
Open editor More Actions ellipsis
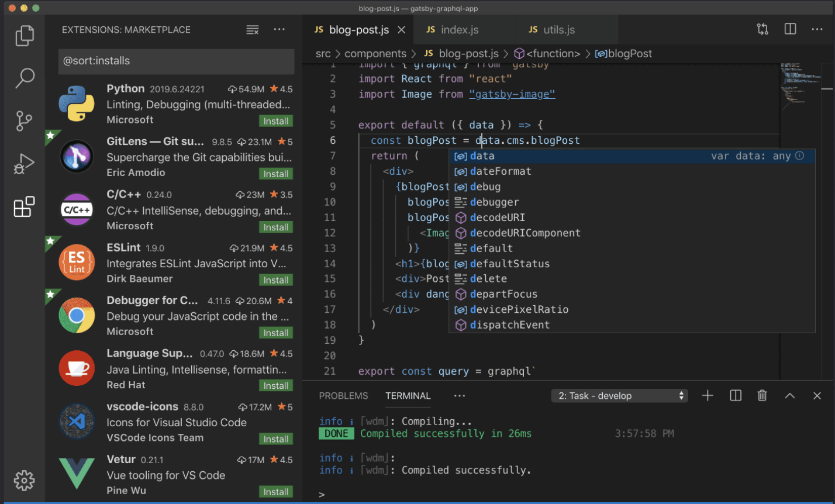[817, 29]
